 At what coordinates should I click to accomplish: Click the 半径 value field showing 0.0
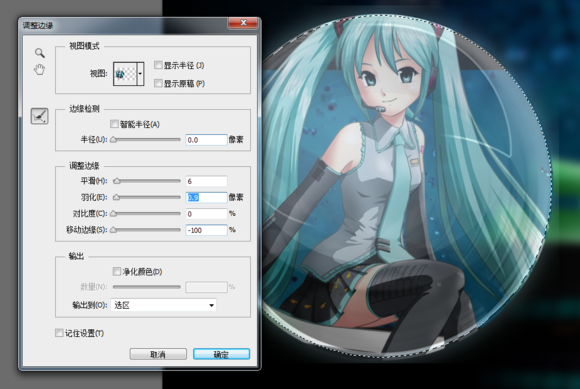pyautogui.click(x=206, y=140)
